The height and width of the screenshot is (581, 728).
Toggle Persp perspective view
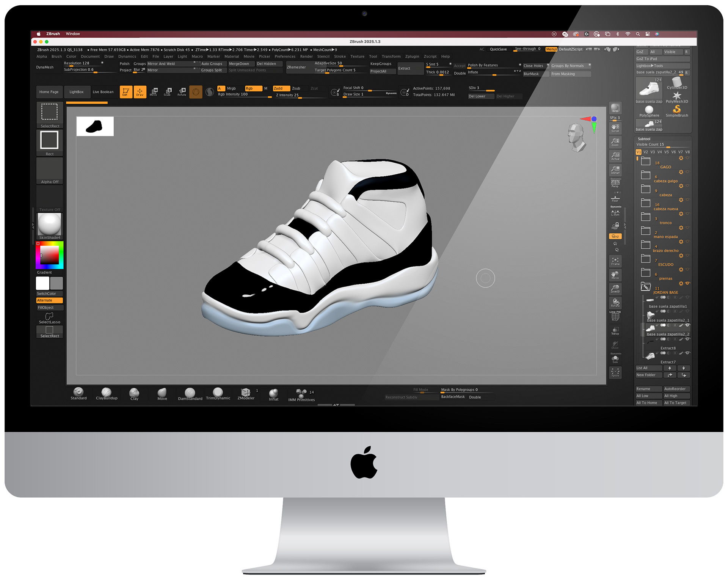tap(615, 184)
